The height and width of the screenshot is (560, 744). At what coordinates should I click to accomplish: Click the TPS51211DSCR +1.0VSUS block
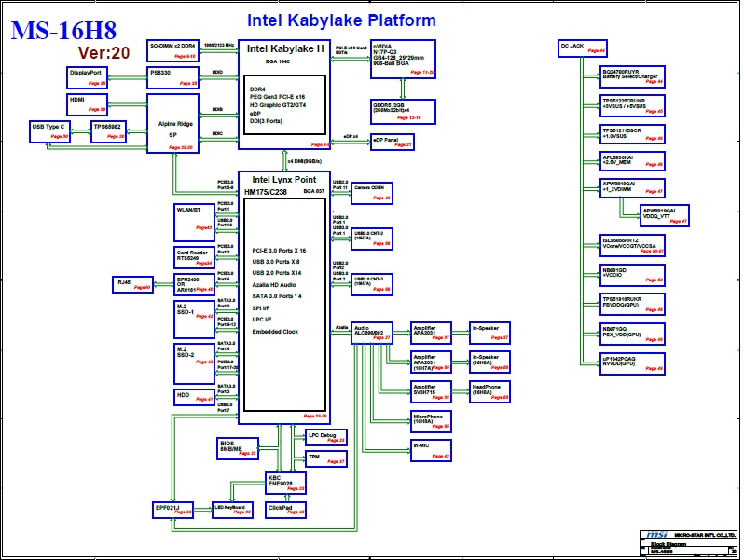pyautogui.click(x=632, y=134)
